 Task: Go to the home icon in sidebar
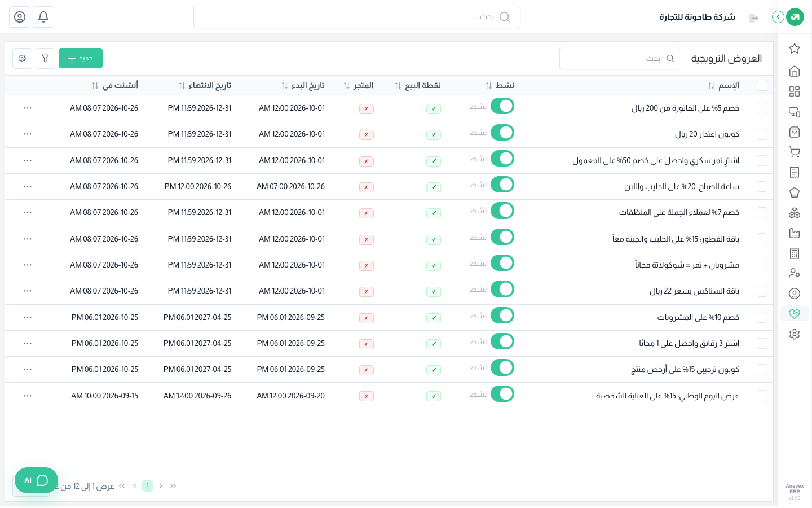pos(795,71)
